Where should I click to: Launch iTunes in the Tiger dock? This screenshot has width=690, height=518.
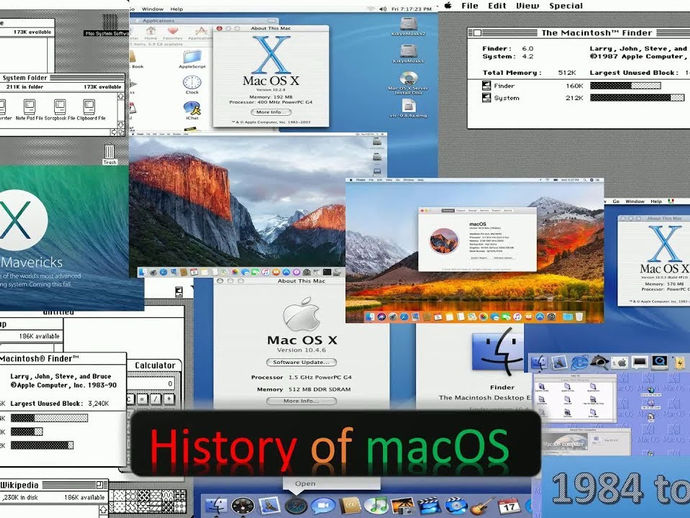pyautogui.click(x=375, y=505)
